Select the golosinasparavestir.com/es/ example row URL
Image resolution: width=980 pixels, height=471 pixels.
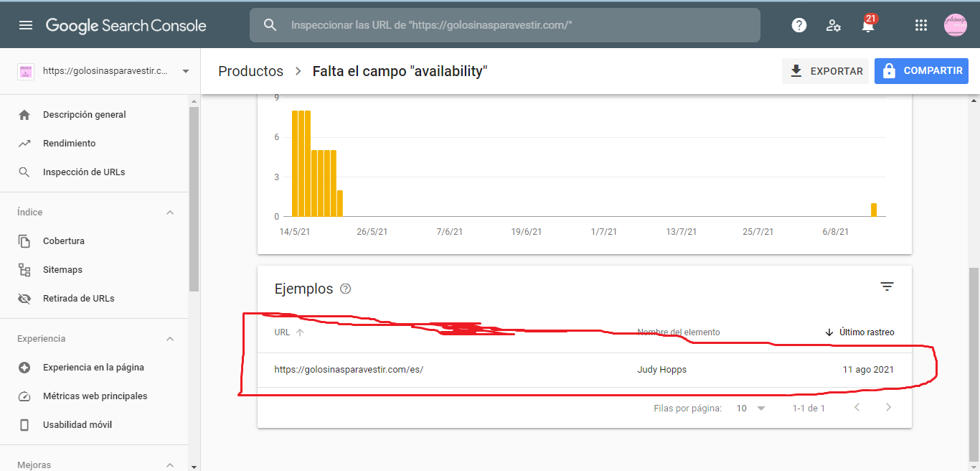[349, 370]
